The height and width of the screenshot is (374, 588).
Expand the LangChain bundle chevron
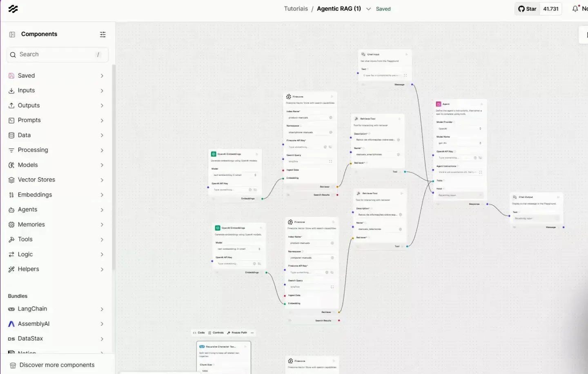[102, 309]
